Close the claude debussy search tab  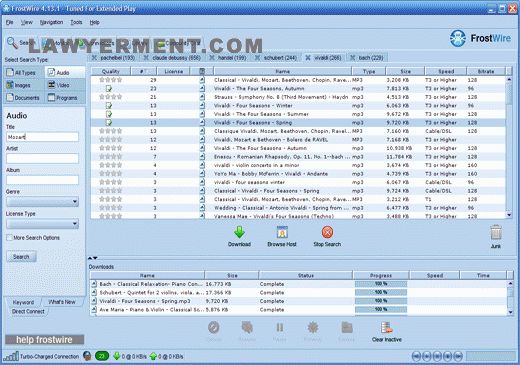146,58
